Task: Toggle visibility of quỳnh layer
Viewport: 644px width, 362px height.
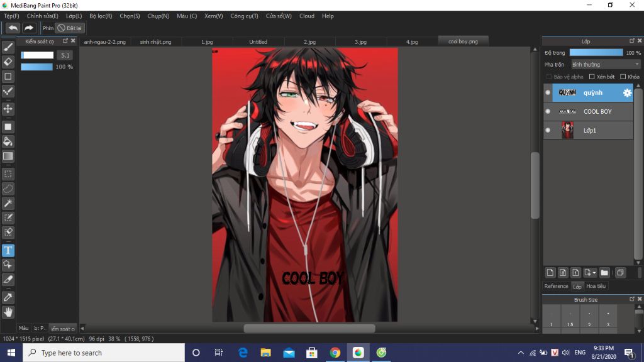Action: point(548,92)
